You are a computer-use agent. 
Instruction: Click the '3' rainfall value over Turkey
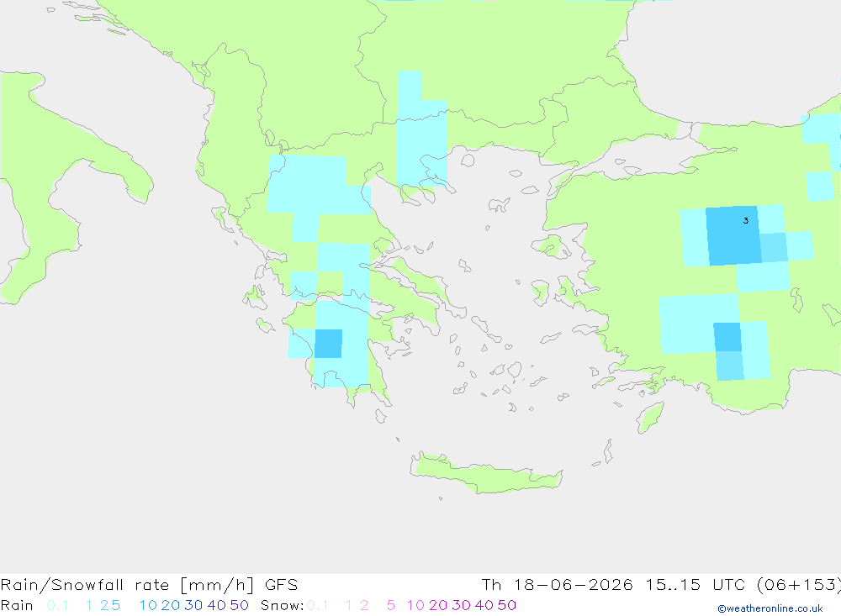[x=745, y=220]
